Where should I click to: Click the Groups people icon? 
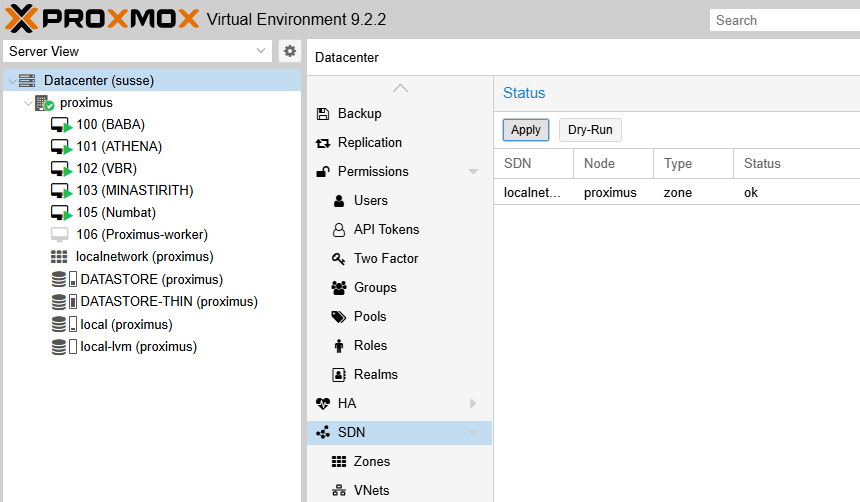coord(339,287)
